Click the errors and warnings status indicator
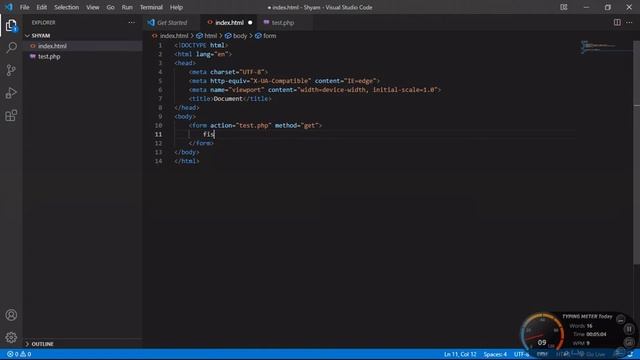Image resolution: width=640 pixels, height=360 pixels. 19,354
